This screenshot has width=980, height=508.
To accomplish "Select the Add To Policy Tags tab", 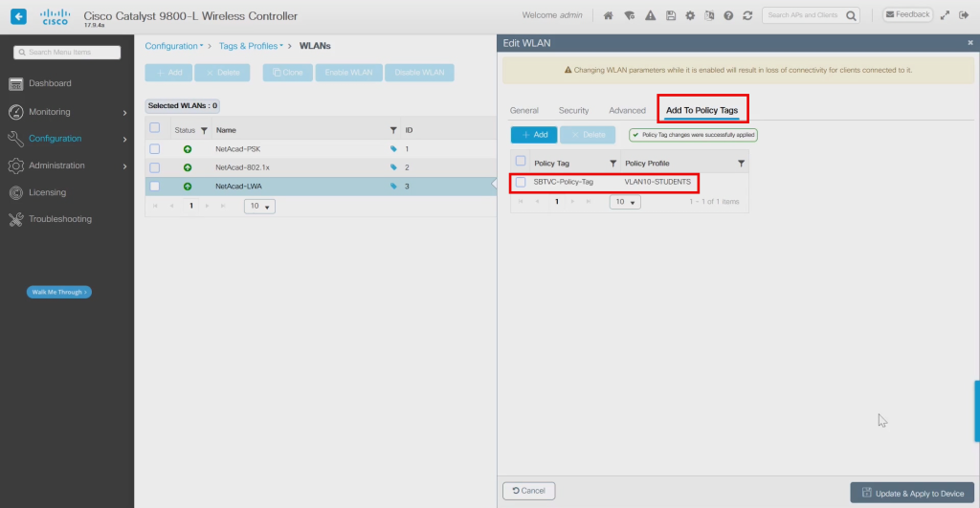I will click(x=702, y=111).
